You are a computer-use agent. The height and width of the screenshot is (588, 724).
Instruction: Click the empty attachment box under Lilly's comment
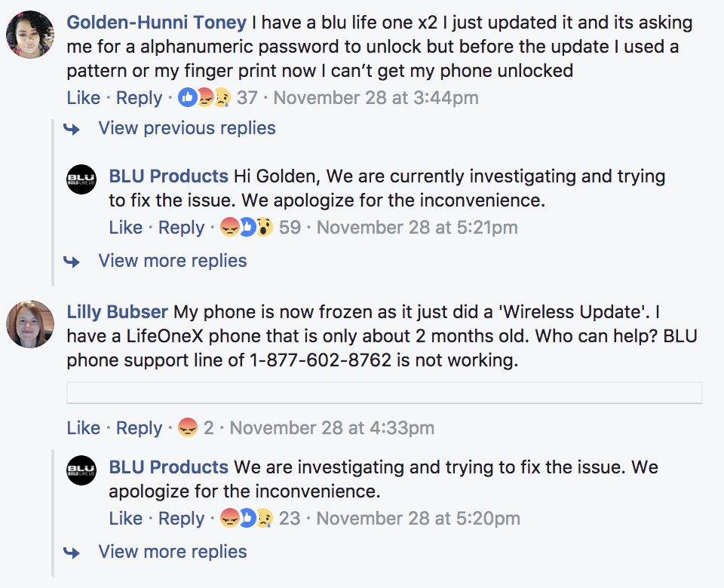385,392
